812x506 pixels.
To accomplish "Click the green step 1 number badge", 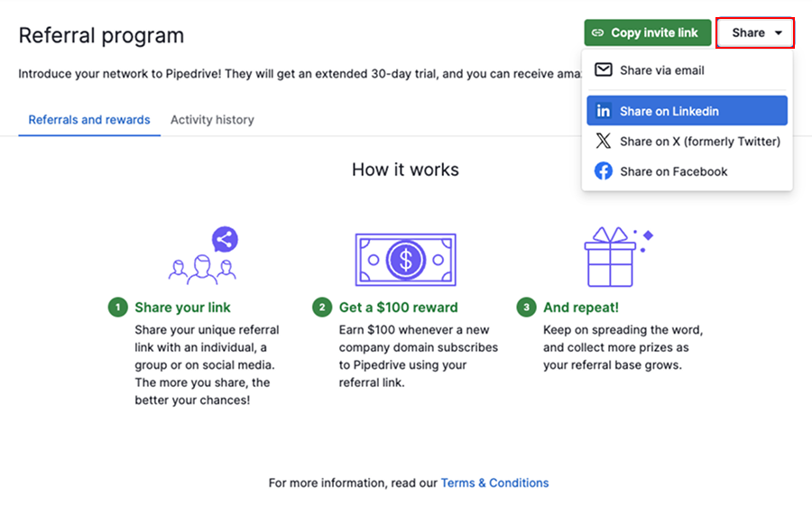I will click(117, 308).
